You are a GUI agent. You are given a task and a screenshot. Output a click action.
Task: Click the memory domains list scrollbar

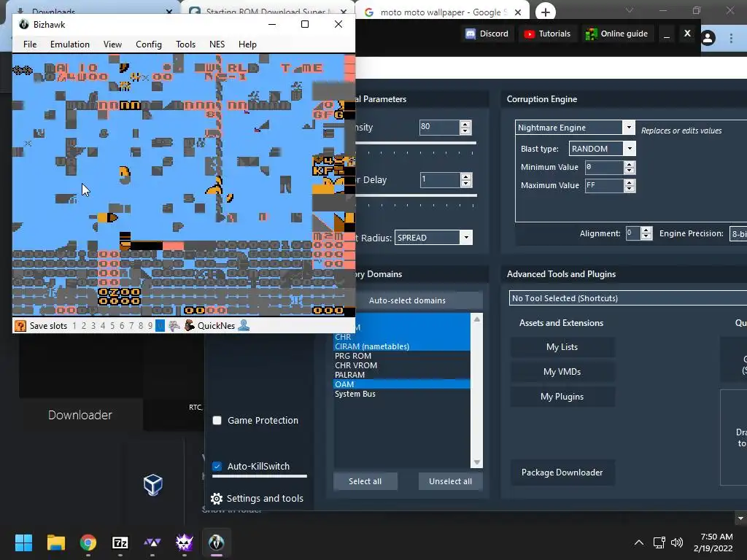coord(476,391)
